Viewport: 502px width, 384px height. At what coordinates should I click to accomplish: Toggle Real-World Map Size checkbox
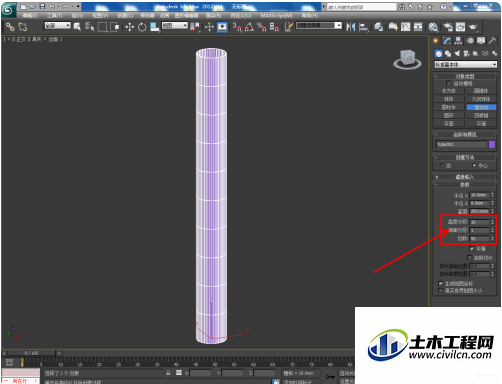point(441,291)
